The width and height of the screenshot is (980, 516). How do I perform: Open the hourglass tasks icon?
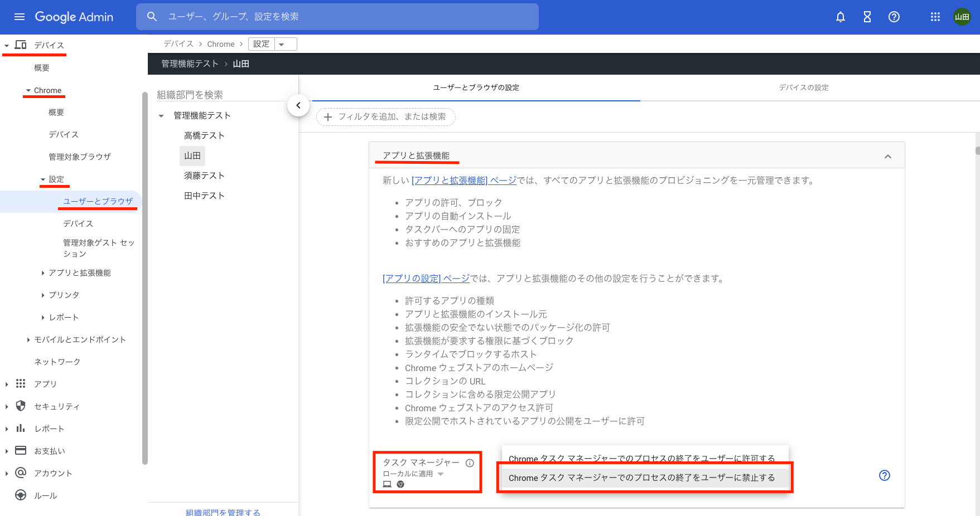coord(867,17)
